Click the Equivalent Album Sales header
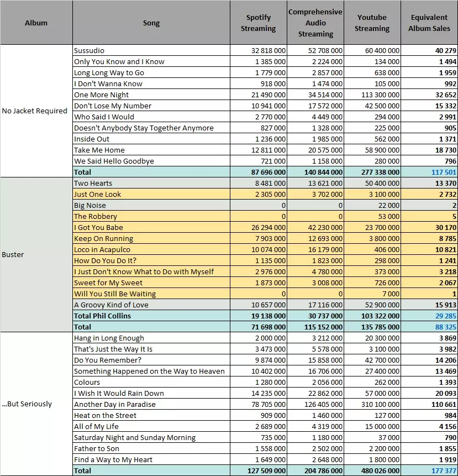 [x=429, y=23]
